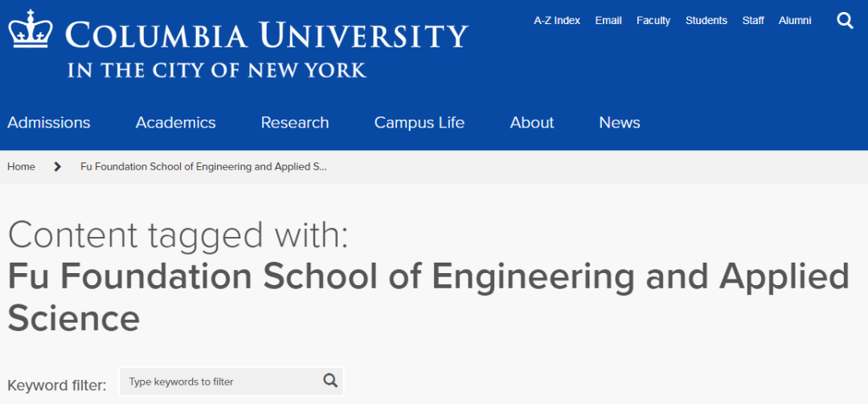Screen dimensions: 868x404
Task: Open the Academics menu
Action: pos(175,123)
